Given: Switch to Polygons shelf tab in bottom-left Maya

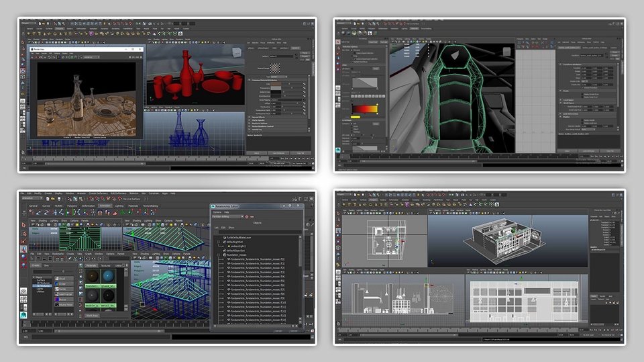Looking at the screenshot, I should 72,206.
